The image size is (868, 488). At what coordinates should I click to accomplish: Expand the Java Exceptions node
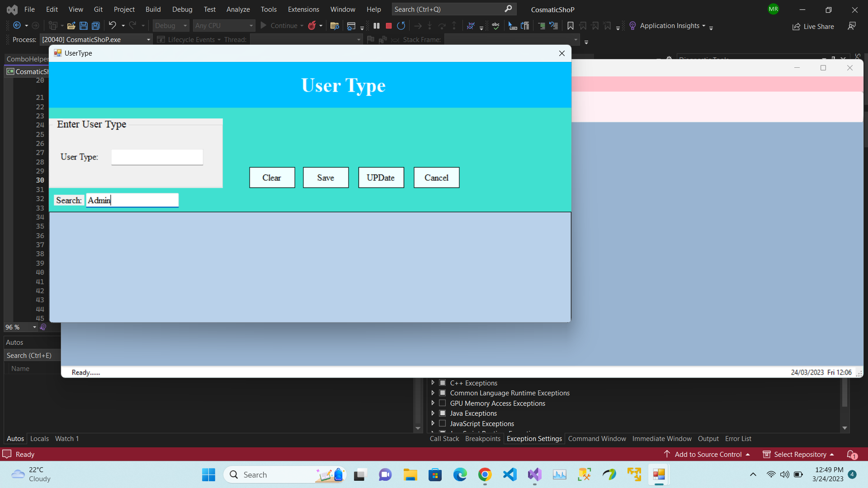click(433, 413)
